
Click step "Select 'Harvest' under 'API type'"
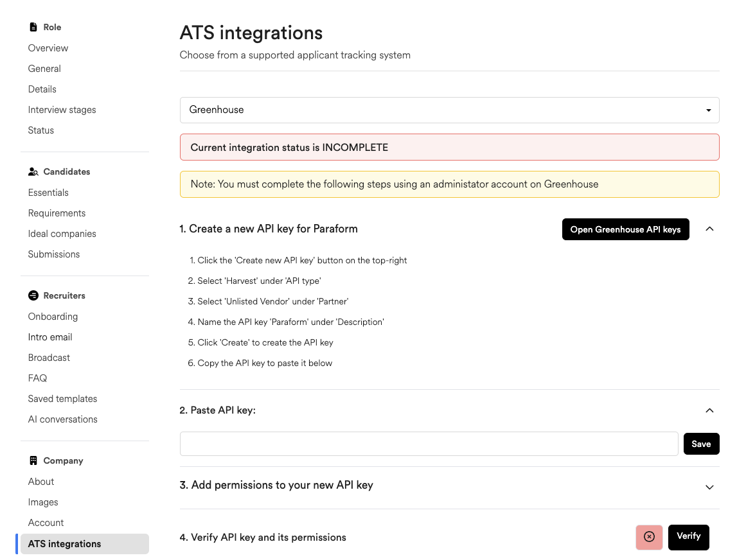[x=254, y=281]
